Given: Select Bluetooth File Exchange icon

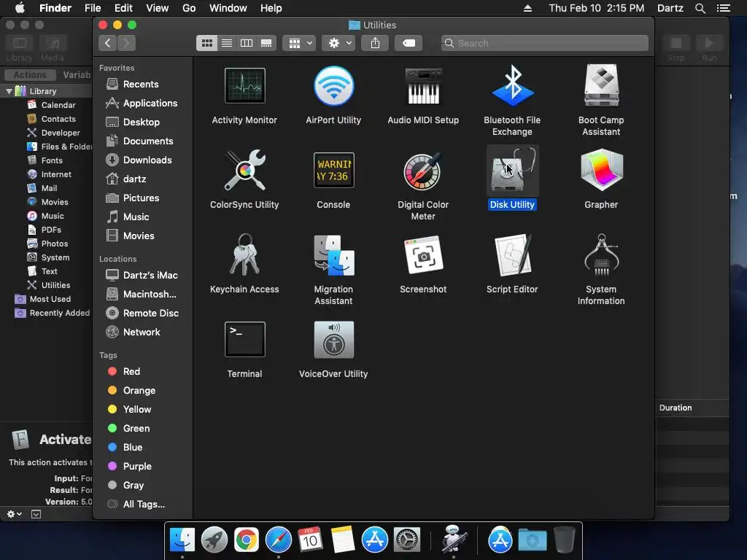Looking at the screenshot, I should [x=512, y=86].
